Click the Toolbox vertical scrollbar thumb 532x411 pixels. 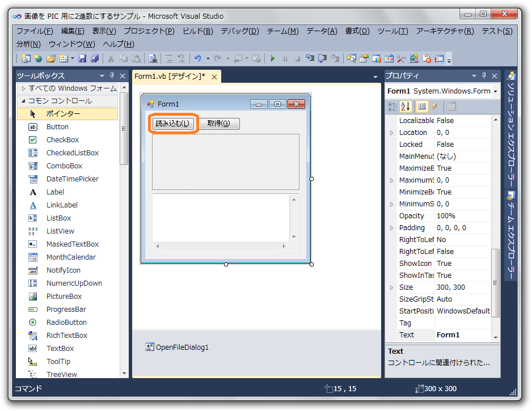(124, 129)
